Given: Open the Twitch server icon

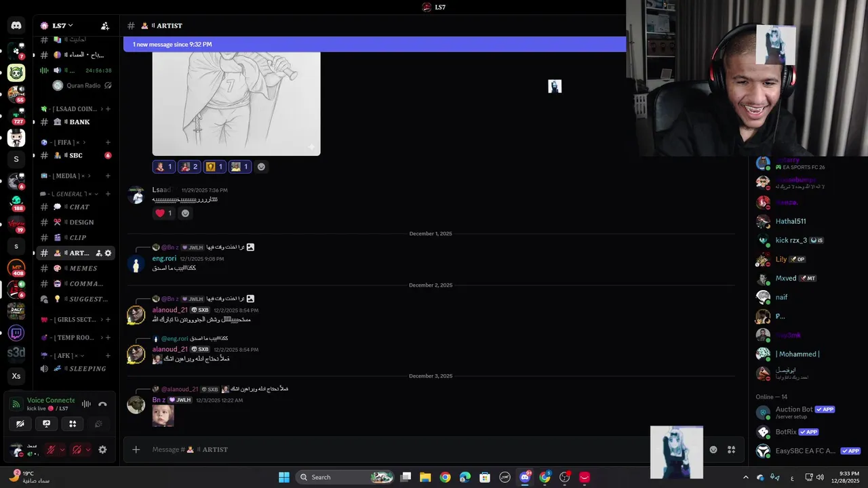Looking at the screenshot, I should (16, 333).
